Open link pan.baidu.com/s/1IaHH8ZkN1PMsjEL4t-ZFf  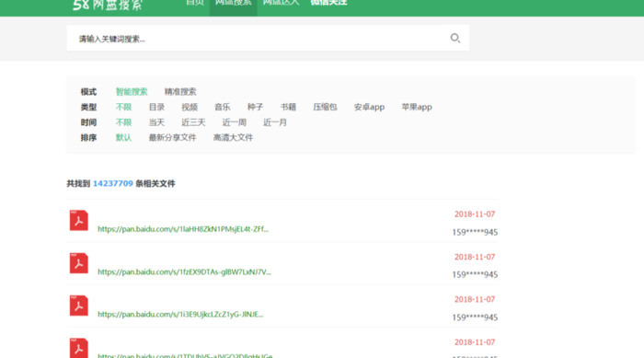tap(183, 229)
